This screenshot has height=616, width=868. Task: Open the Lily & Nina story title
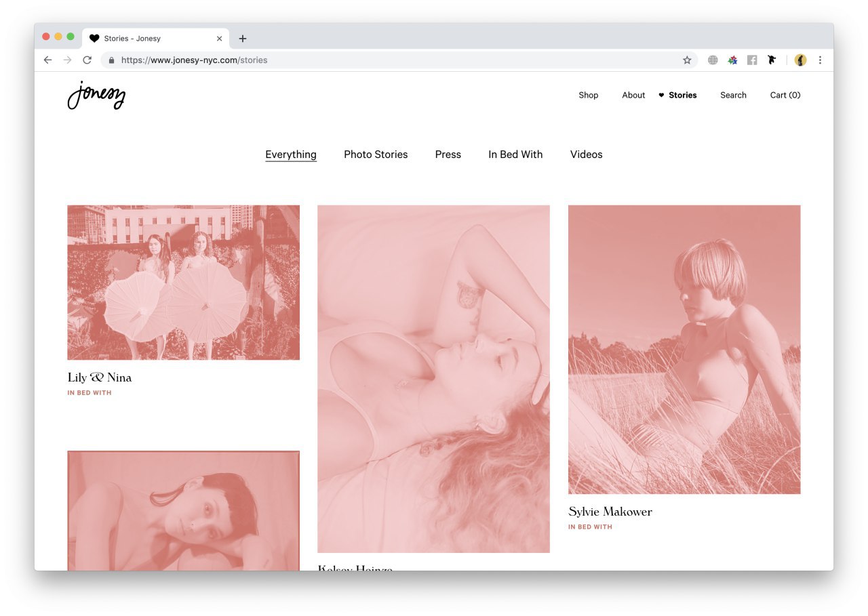100,377
